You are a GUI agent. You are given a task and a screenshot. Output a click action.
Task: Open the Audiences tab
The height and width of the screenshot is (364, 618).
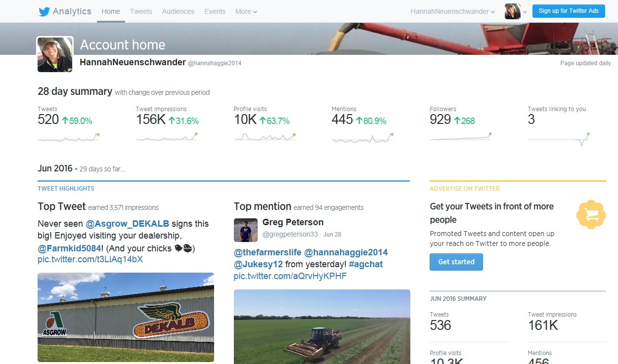coord(178,11)
